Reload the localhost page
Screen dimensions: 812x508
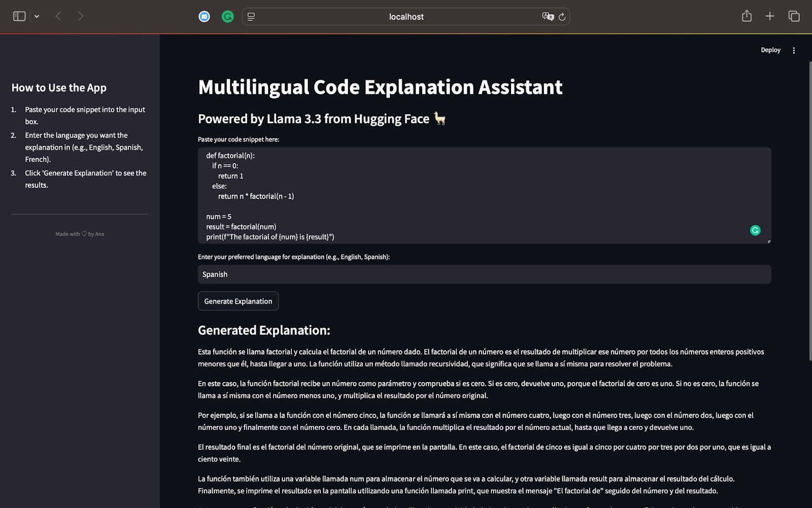coord(561,16)
